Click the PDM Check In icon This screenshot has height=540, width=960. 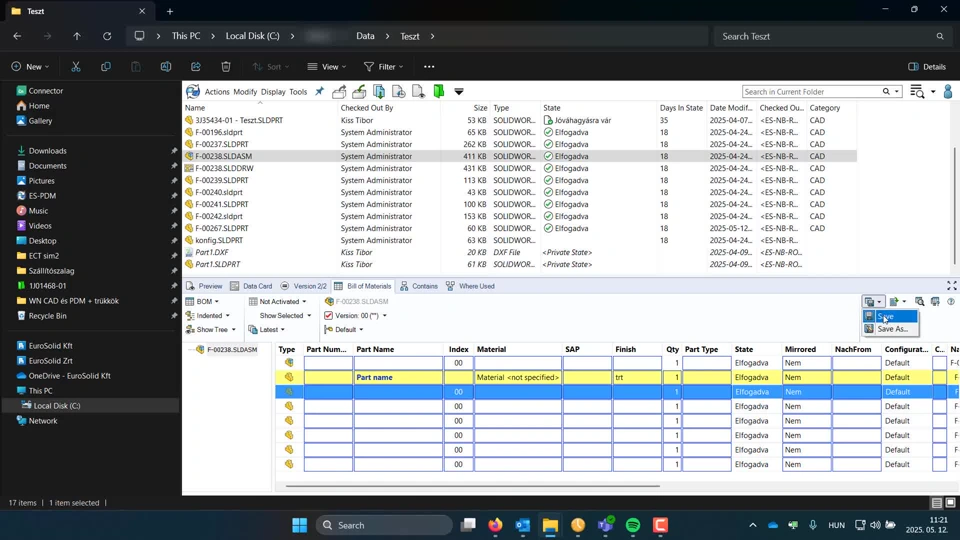tap(359, 92)
